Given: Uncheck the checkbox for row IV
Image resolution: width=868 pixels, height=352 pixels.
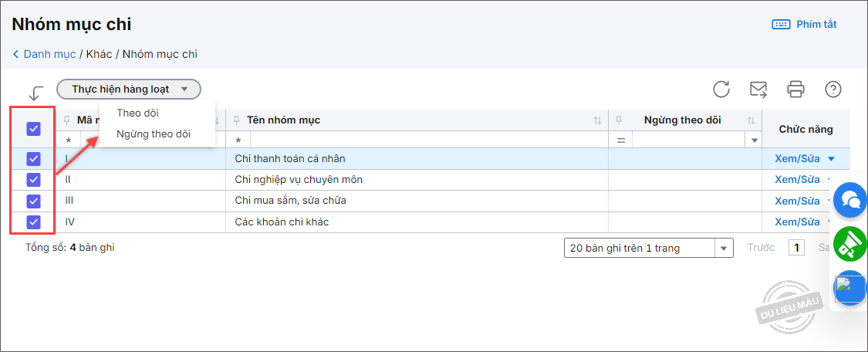Looking at the screenshot, I should pos(33,222).
